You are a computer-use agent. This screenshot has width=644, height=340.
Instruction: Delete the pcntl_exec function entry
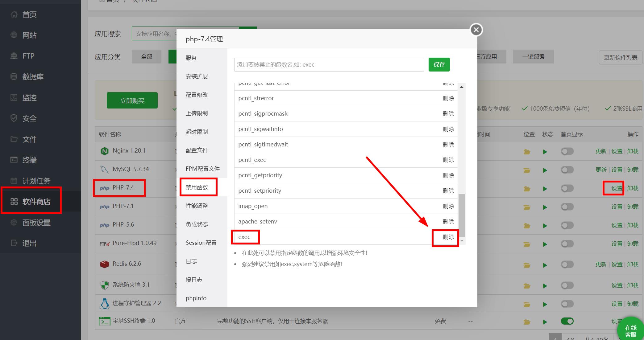pyautogui.click(x=448, y=160)
